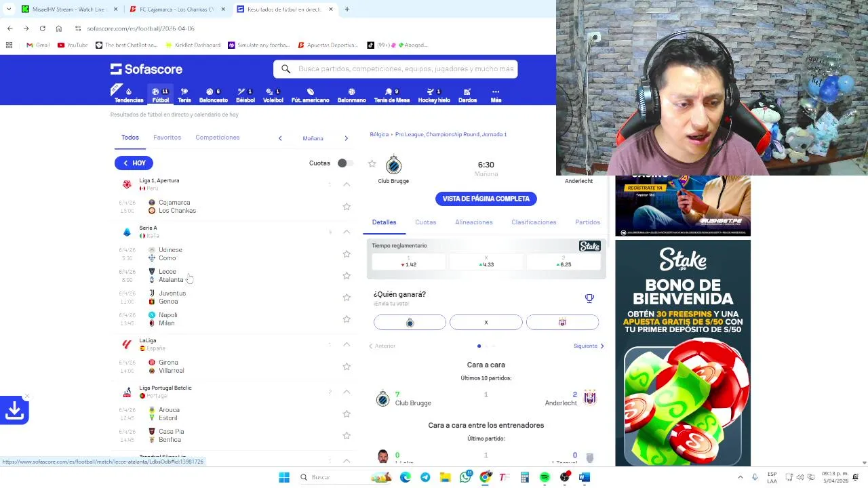The image size is (868, 488).
Task: Collapse the Liga Portugal Betclic section
Action: tap(347, 392)
